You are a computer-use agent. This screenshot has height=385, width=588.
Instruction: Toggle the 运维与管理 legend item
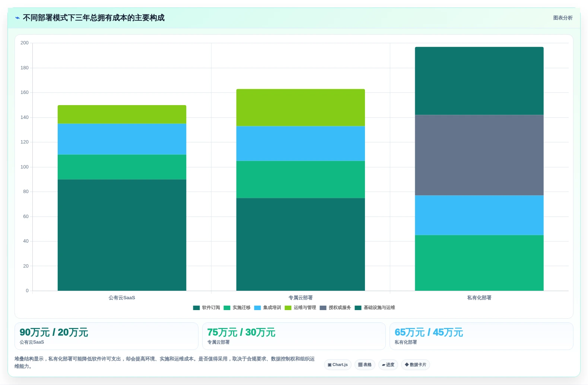[x=301, y=307]
